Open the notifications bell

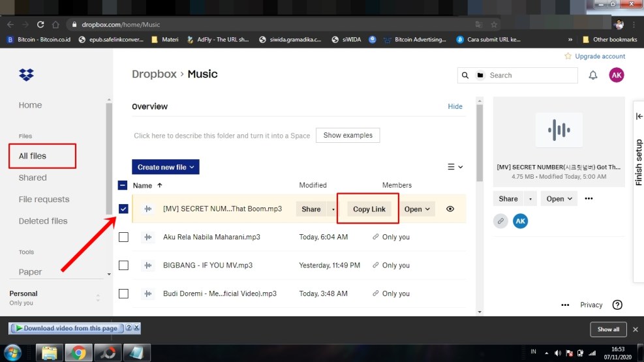coord(592,75)
